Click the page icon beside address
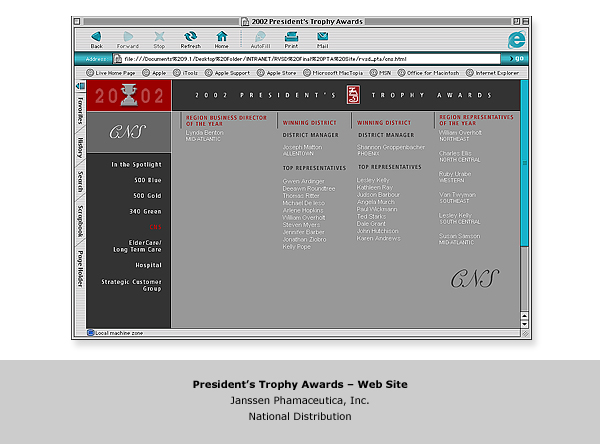The height and width of the screenshot is (444, 600). 118,59
